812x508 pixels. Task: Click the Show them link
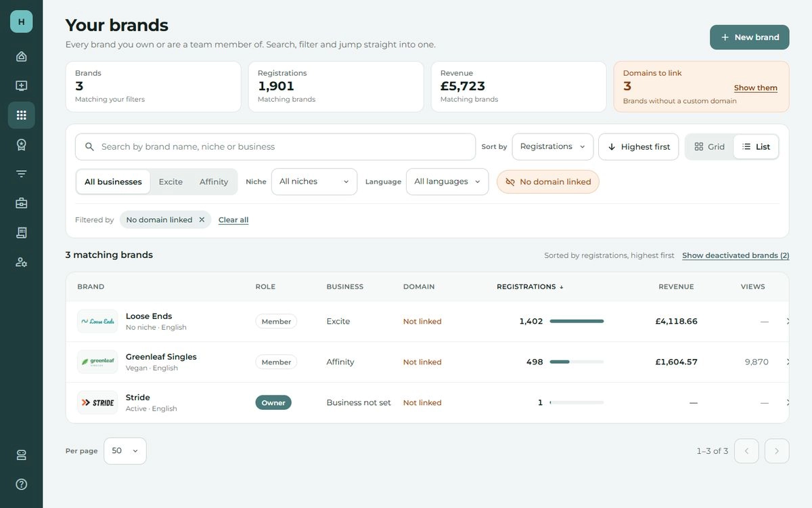(755, 88)
